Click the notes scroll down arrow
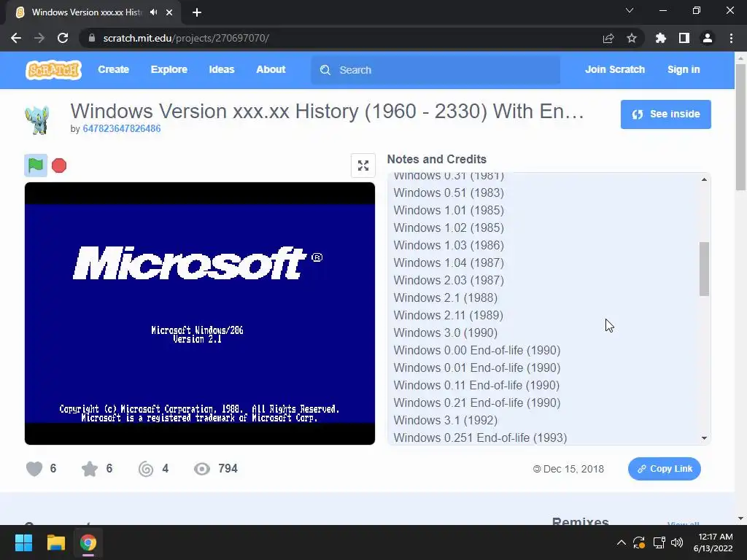 [x=704, y=438]
